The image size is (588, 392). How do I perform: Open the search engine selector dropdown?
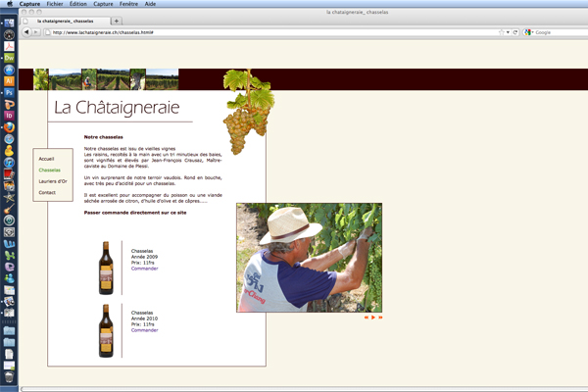click(529, 32)
